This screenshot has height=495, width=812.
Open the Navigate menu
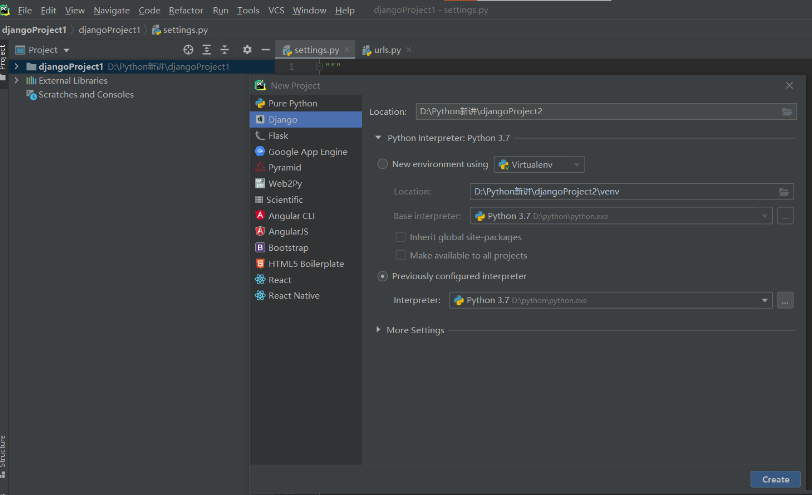(111, 10)
